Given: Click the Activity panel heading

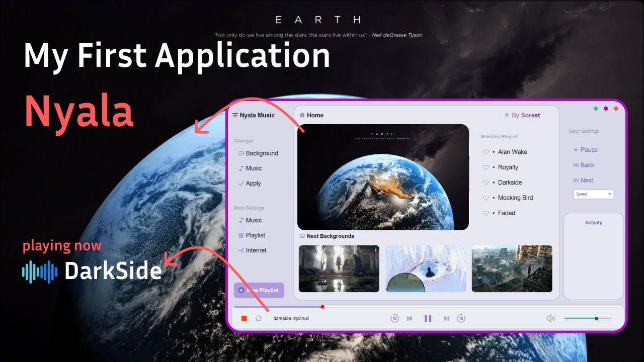Looking at the screenshot, I should tap(594, 223).
